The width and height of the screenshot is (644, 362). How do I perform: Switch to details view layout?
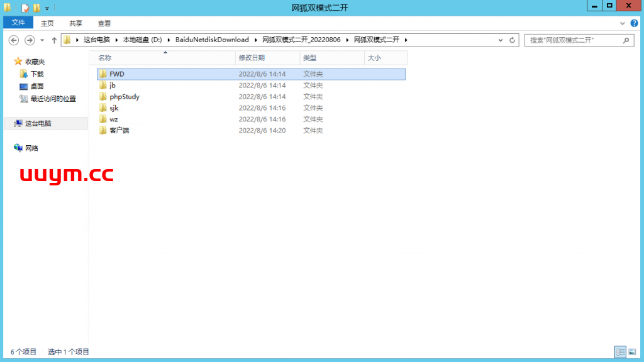[620, 352]
